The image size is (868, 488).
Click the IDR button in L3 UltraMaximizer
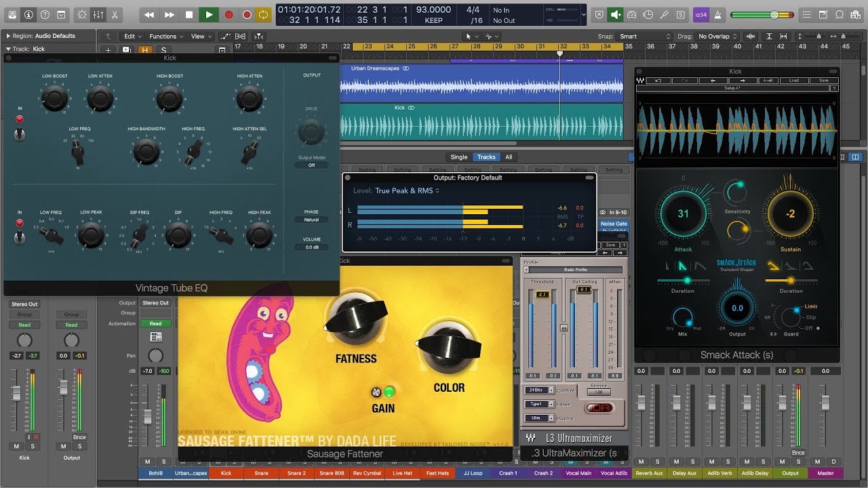[x=599, y=408]
